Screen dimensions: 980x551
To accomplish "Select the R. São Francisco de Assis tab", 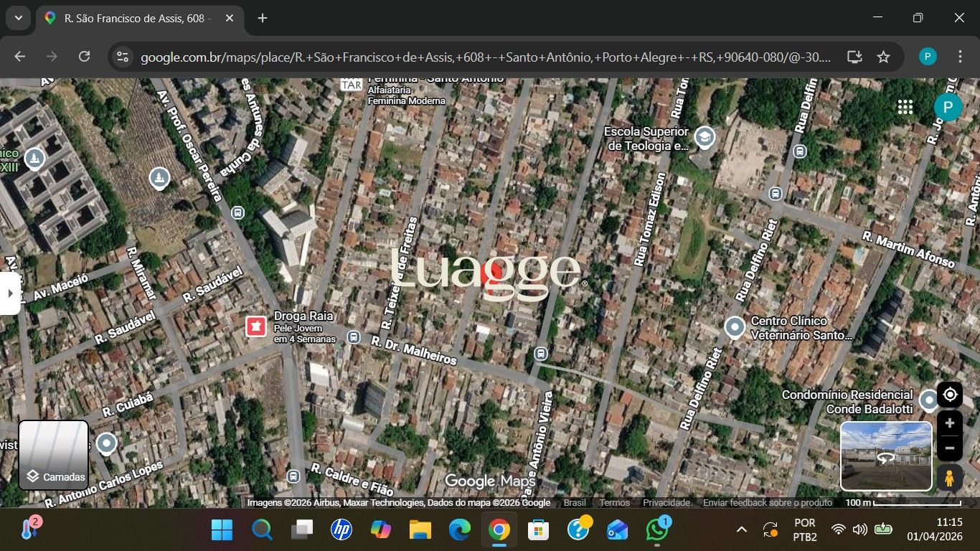I will click(x=136, y=18).
